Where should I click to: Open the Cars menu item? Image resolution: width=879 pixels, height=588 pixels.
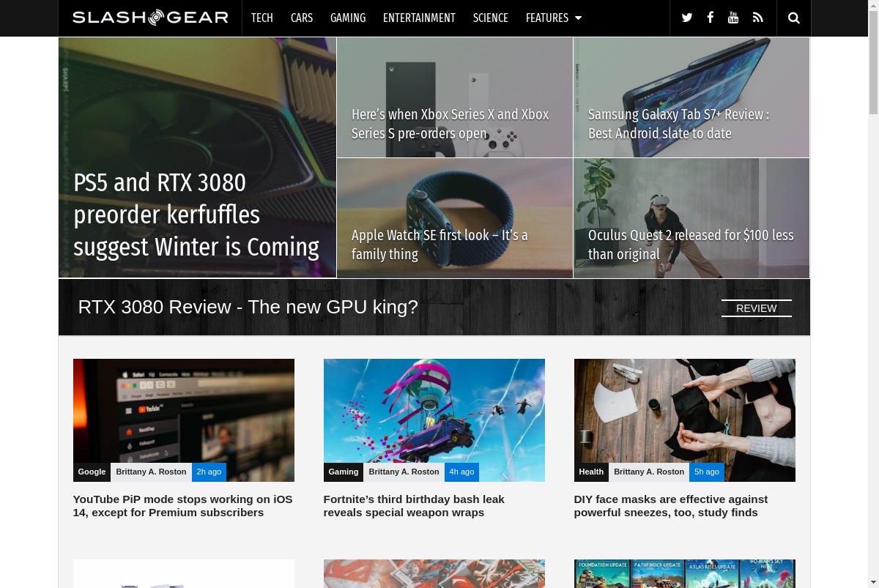(x=302, y=18)
